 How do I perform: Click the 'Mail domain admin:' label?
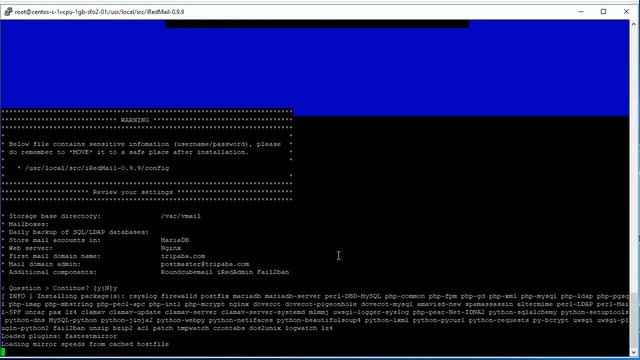point(44,264)
